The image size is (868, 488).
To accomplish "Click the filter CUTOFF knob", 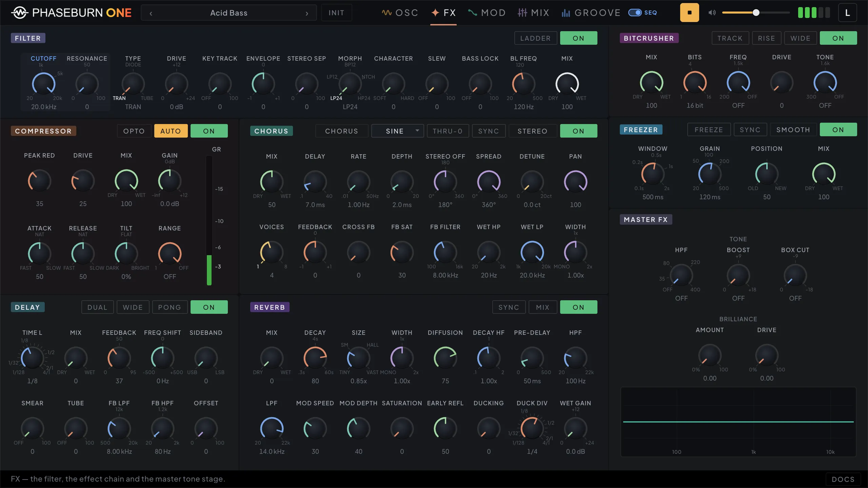I will pos(44,84).
